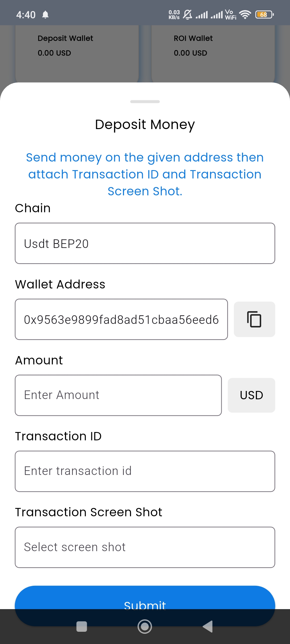
Task: Tap the wallet address text field
Action: tap(121, 319)
